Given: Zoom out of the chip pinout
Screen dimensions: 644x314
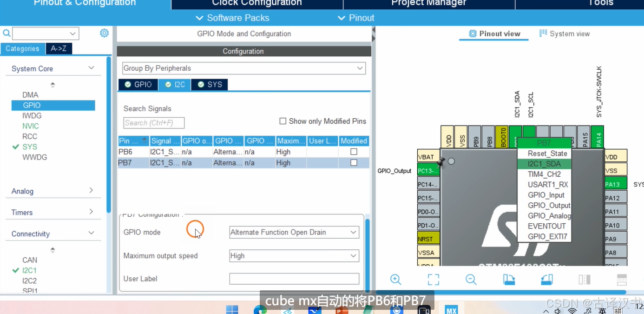Looking at the screenshot, I should click(471, 279).
